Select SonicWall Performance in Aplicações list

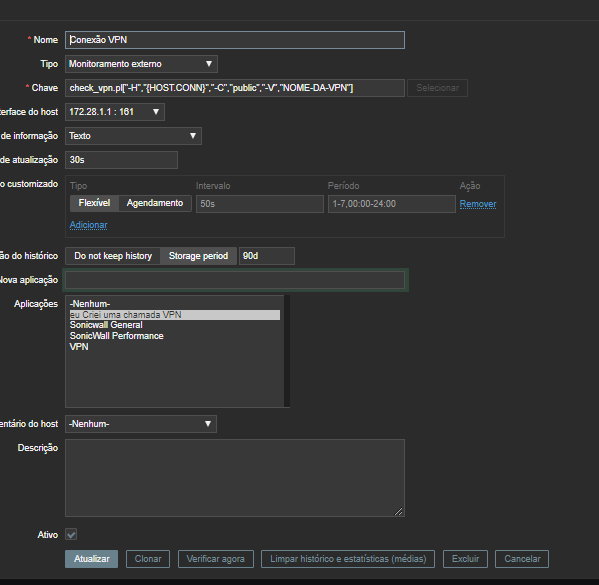coord(175,336)
